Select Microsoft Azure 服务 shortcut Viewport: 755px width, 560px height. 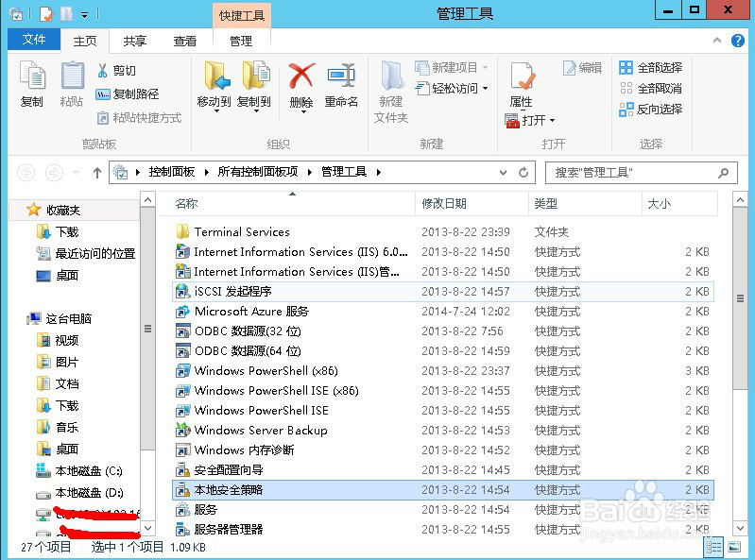click(443, 312)
